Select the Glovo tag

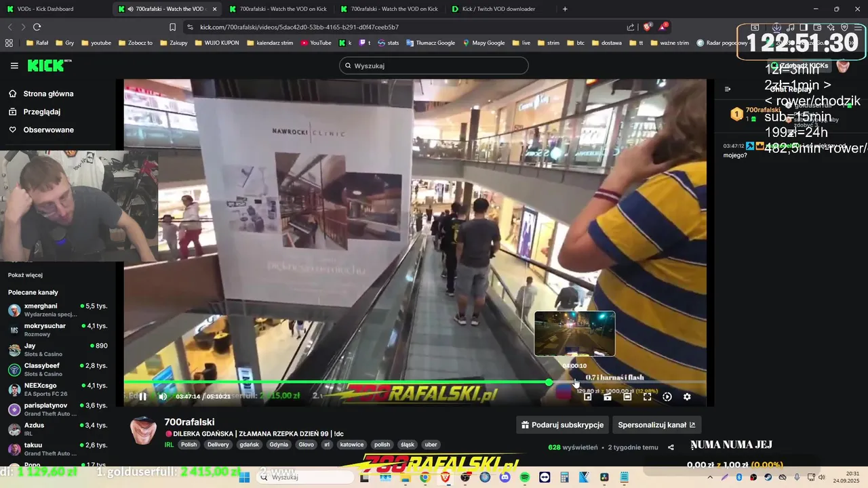click(x=307, y=445)
